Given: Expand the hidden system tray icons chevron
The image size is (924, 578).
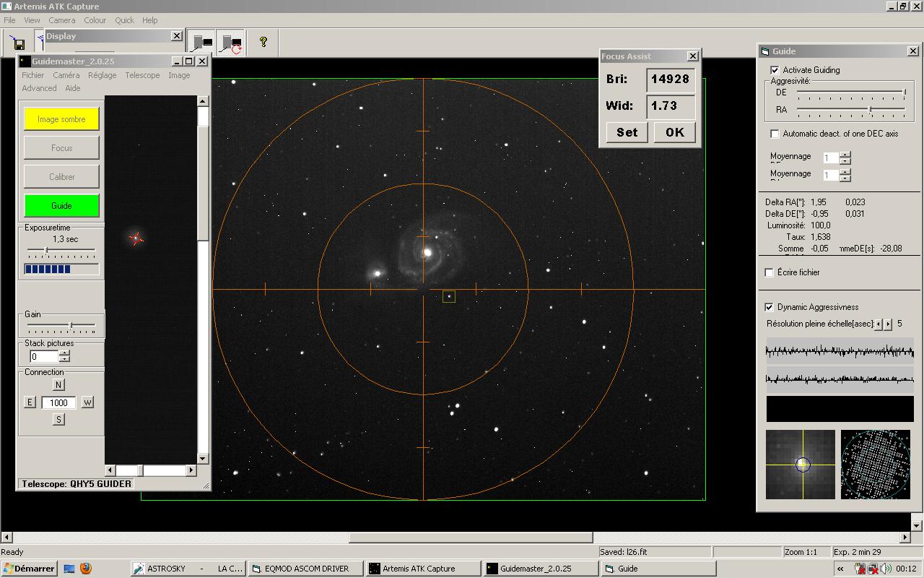Looking at the screenshot, I should (x=840, y=569).
